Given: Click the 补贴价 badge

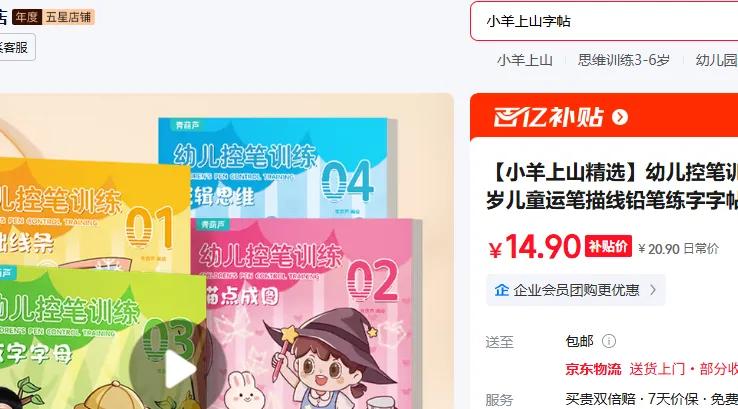Looking at the screenshot, I should tap(608, 247).
